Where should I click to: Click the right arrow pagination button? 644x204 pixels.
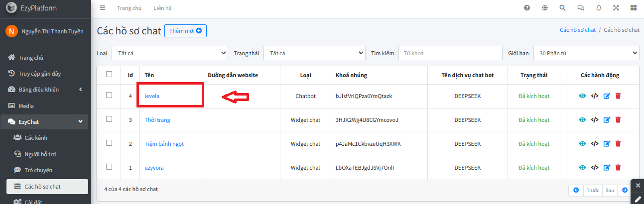point(625,190)
